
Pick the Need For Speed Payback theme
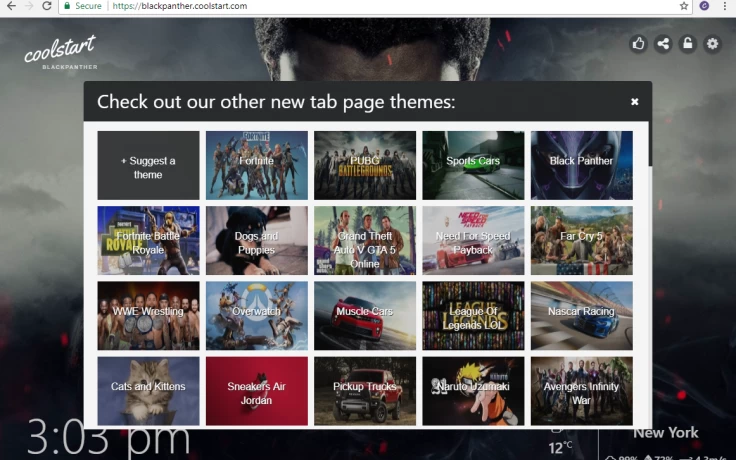click(473, 240)
